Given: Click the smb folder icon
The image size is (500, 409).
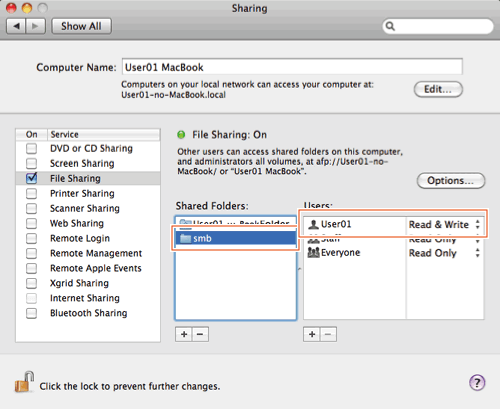Looking at the screenshot, I should tap(185, 238).
